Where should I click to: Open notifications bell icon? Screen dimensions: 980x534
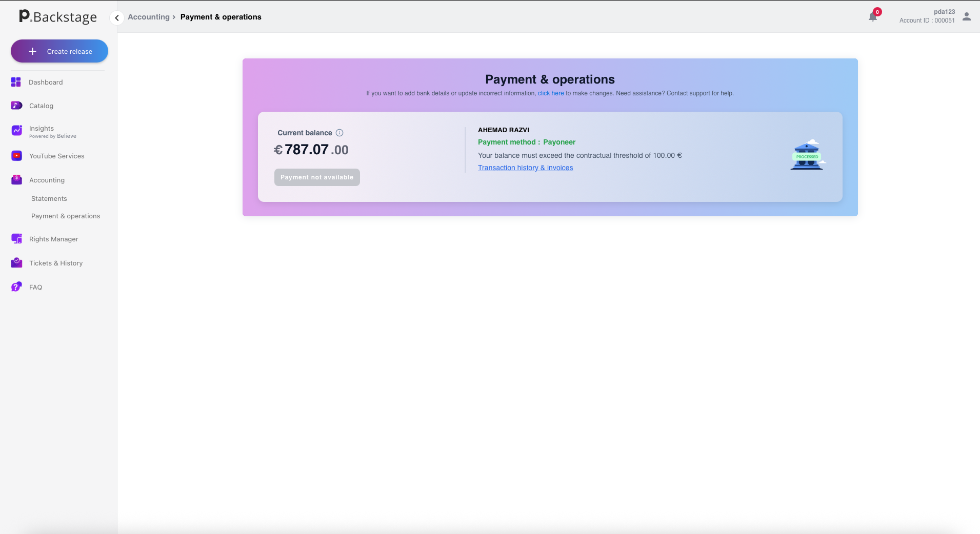[x=873, y=17]
